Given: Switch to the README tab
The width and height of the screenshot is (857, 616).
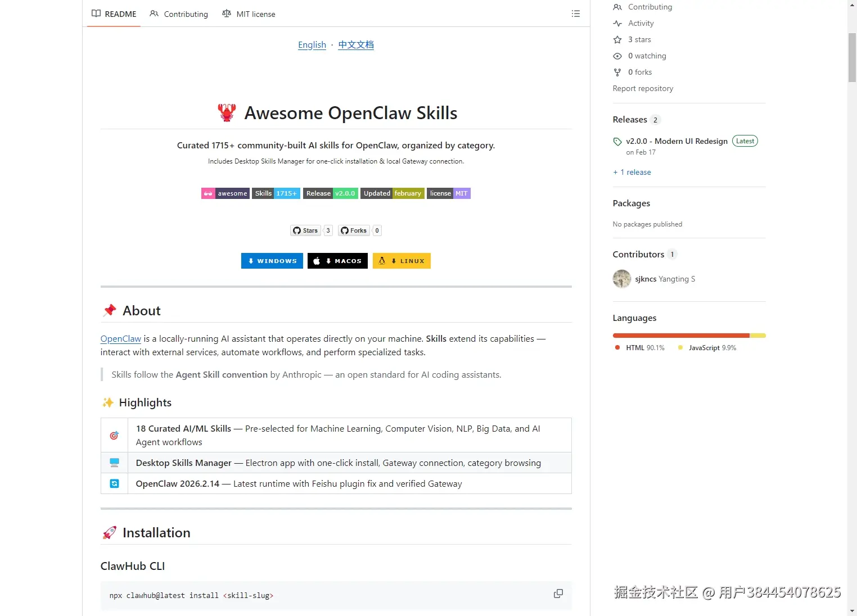Looking at the screenshot, I should tap(114, 13).
